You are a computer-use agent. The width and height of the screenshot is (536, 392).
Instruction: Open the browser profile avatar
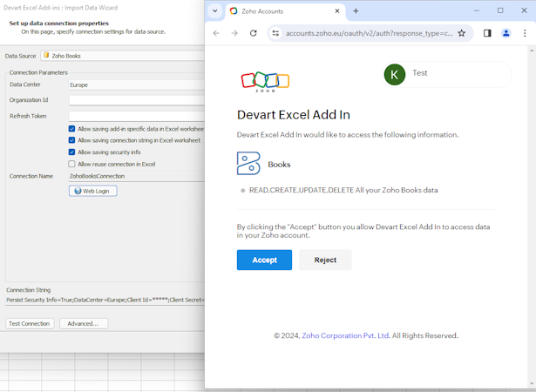click(505, 33)
